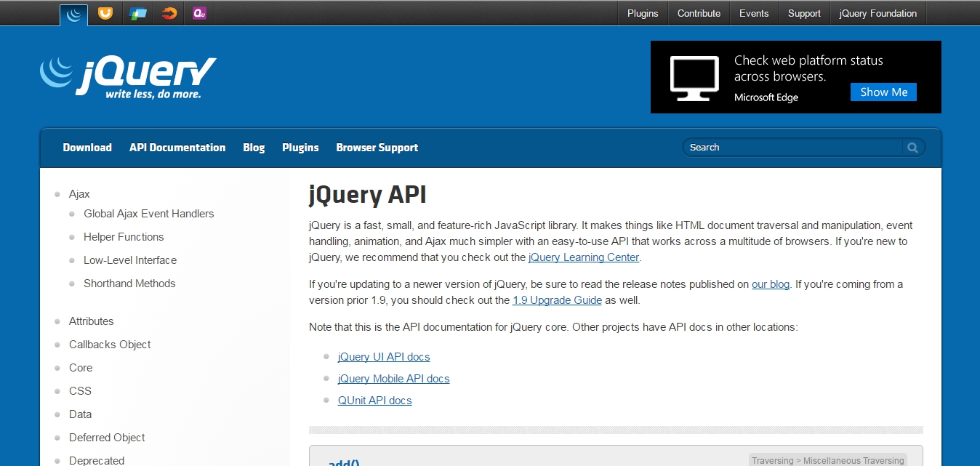The image size is (980, 466).
Task: Click the Sizzle engine icon
Action: (x=168, y=12)
